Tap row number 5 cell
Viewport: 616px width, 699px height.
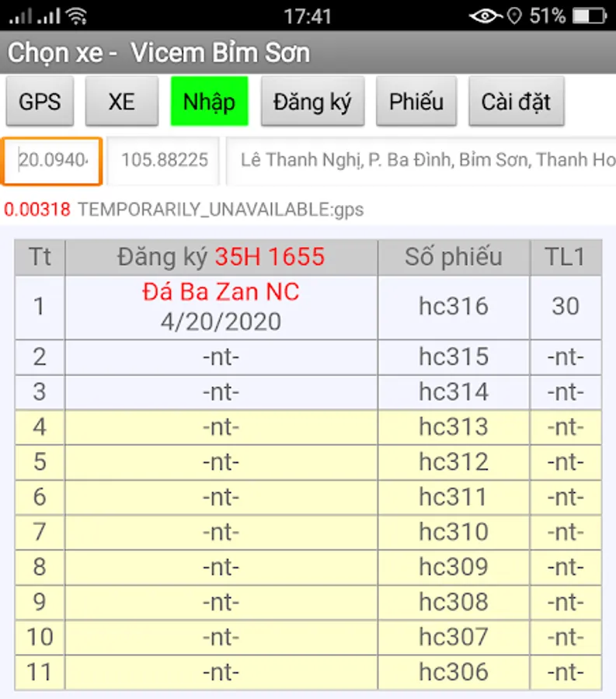(x=40, y=462)
